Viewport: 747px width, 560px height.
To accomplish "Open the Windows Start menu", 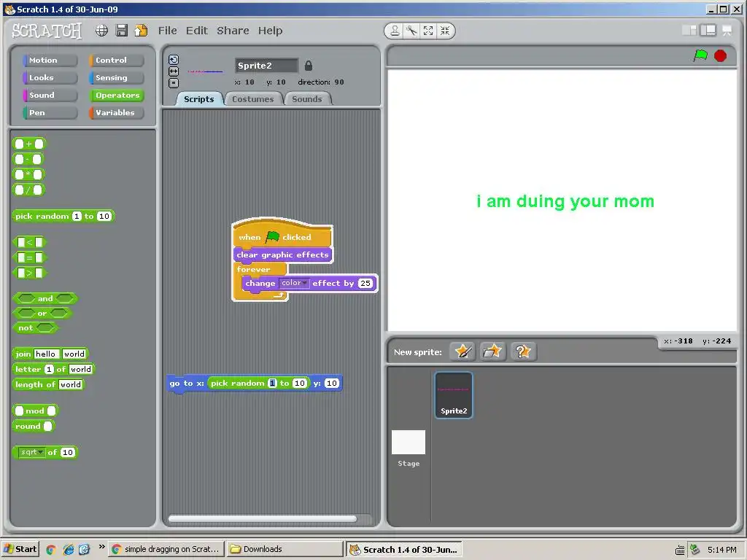I will [x=20, y=549].
